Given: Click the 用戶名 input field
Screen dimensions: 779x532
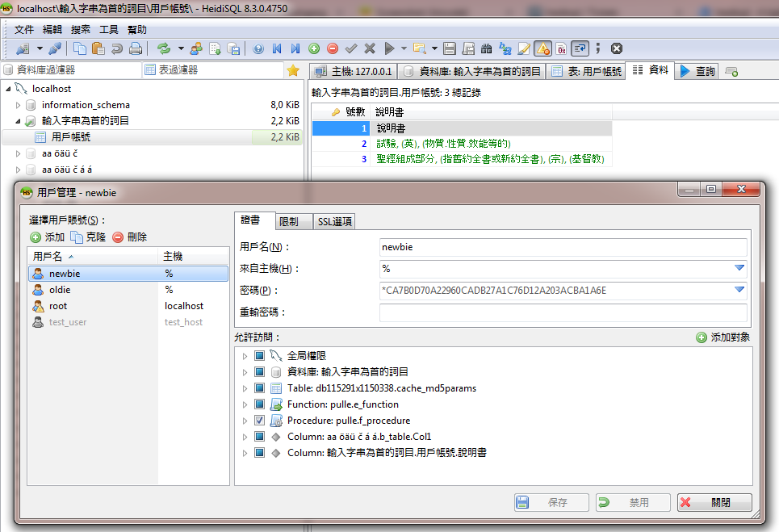Looking at the screenshot, I should [563, 247].
